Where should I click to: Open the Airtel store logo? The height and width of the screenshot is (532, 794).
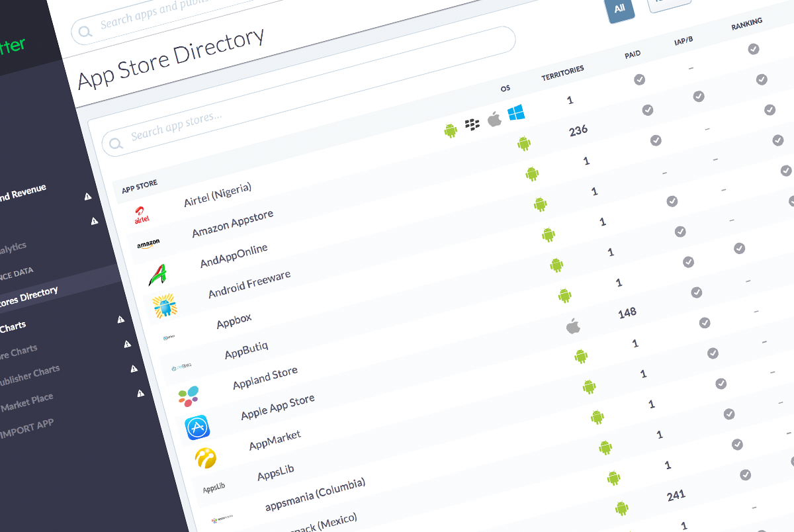coord(142,214)
